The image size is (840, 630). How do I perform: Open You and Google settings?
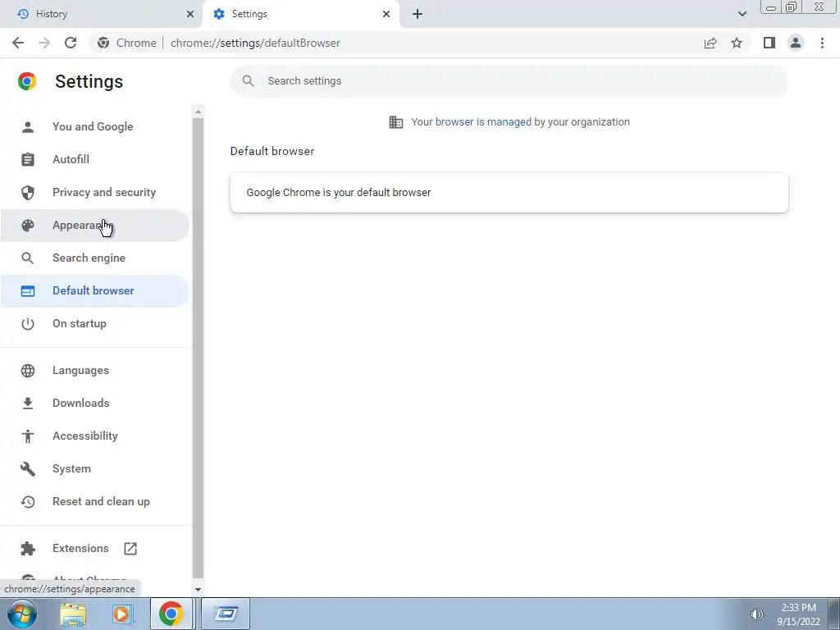95,126
